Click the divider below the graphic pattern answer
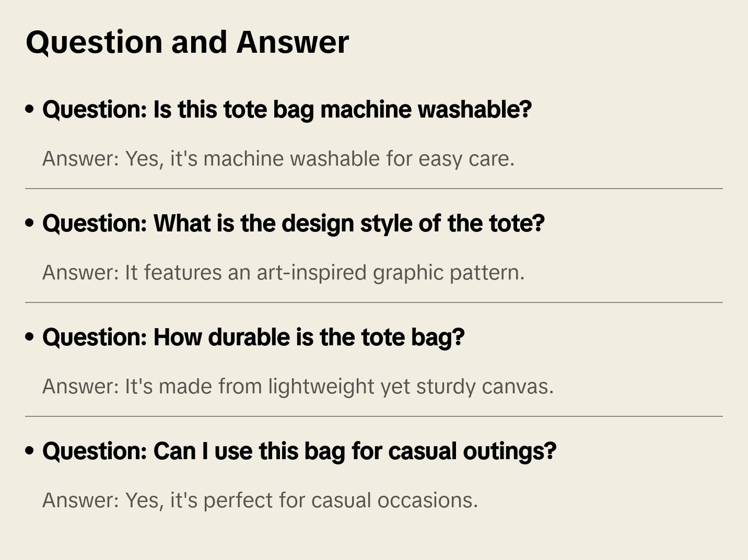The height and width of the screenshot is (560, 748). point(374,302)
